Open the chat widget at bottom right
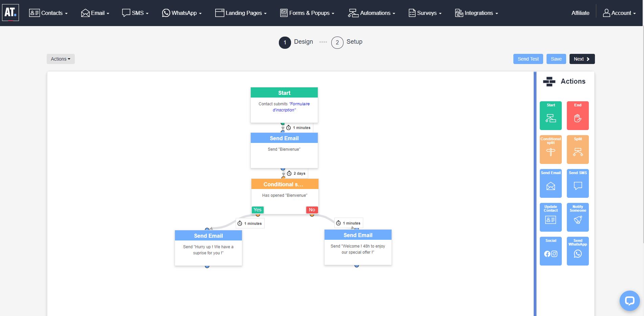 630,300
